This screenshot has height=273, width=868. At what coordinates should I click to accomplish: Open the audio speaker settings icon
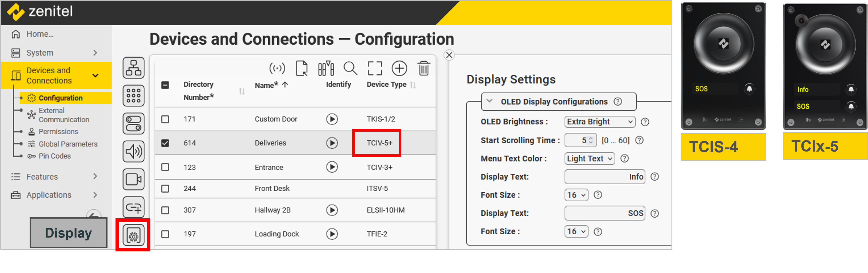[x=134, y=152]
